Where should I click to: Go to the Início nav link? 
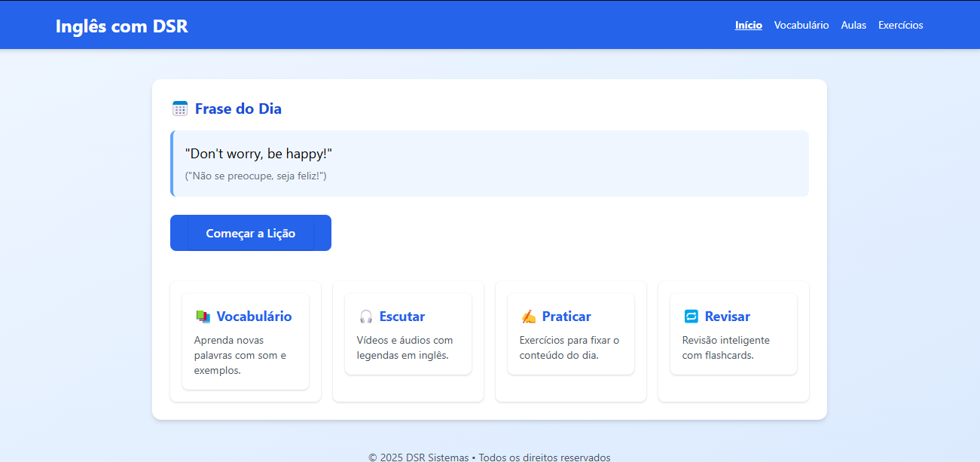click(x=749, y=25)
